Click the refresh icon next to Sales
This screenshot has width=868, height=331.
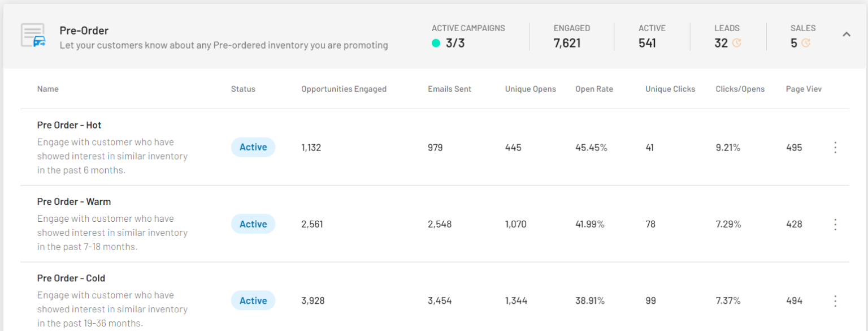tap(805, 43)
